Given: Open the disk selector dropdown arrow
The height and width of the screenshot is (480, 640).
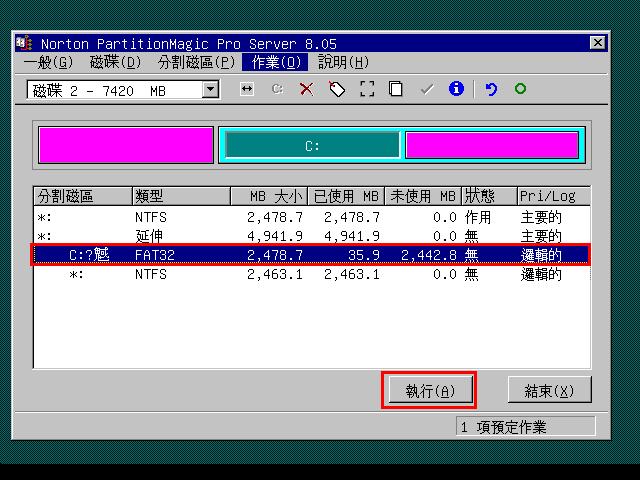Looking at the screenshot, I should [211, 89].
